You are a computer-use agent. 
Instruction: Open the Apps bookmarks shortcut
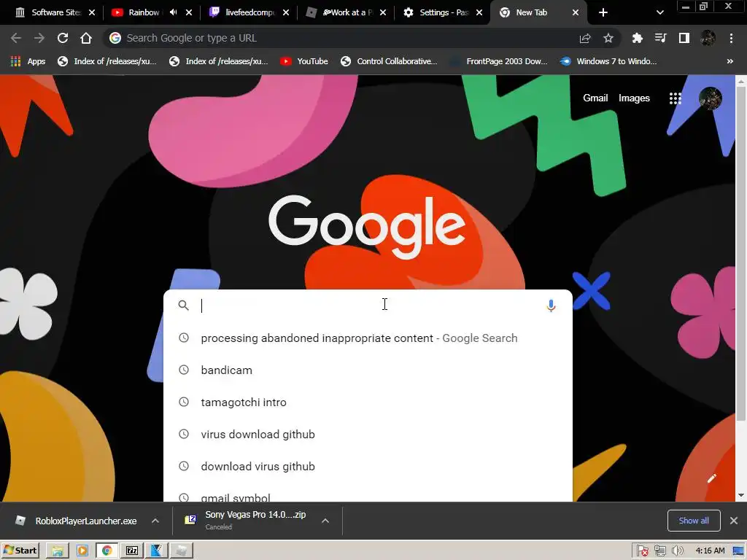28,61
